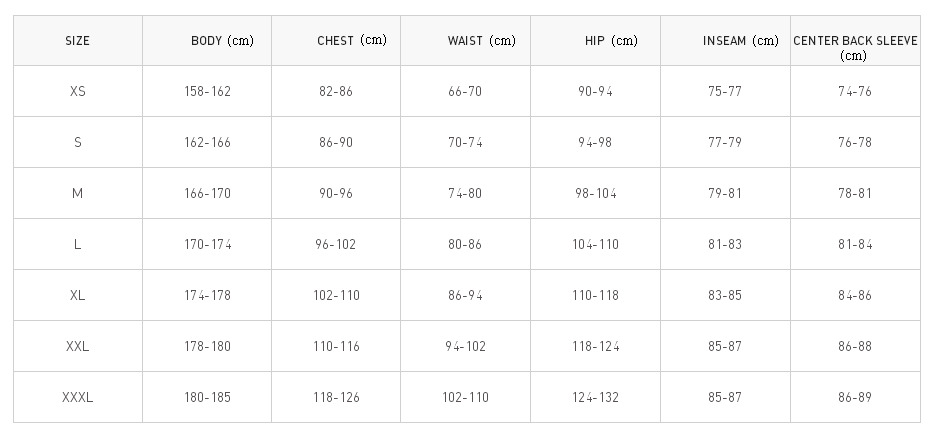Select the XS size row label
Viewport: 931px width, 442px height.
(x=78, y=91)
